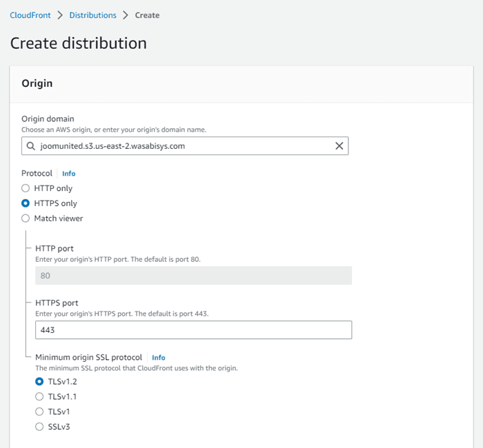Click into the HTTPS port field
The width and height of the screenshot is (483, 448).
193,330
